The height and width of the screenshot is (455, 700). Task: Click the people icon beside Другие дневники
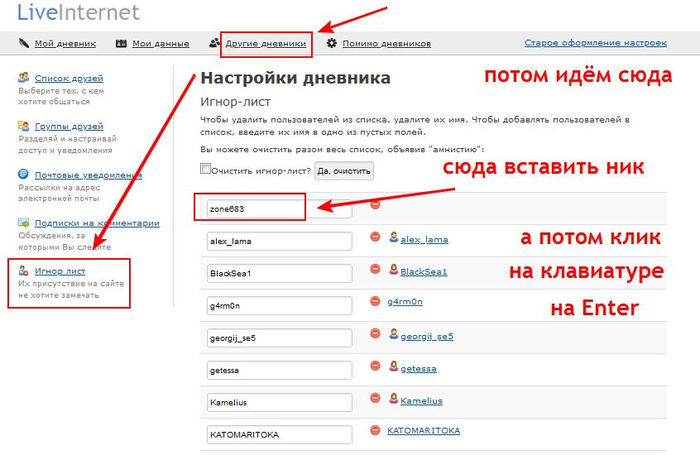(x=215, y=43)
